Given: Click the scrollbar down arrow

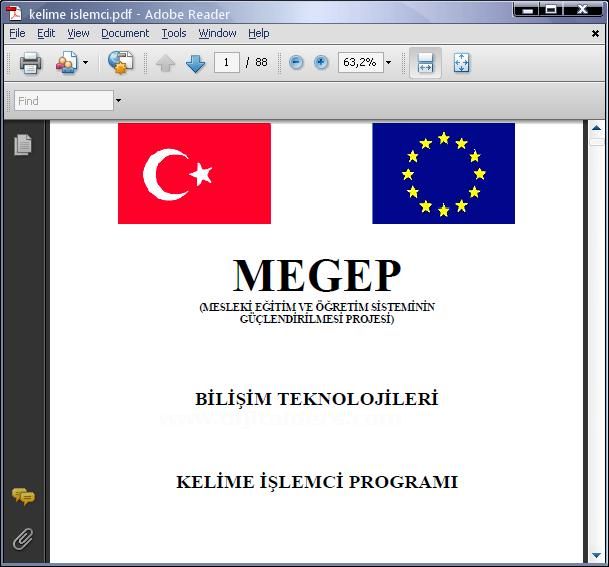Looking at the screenshot, I should pos(597,555).
